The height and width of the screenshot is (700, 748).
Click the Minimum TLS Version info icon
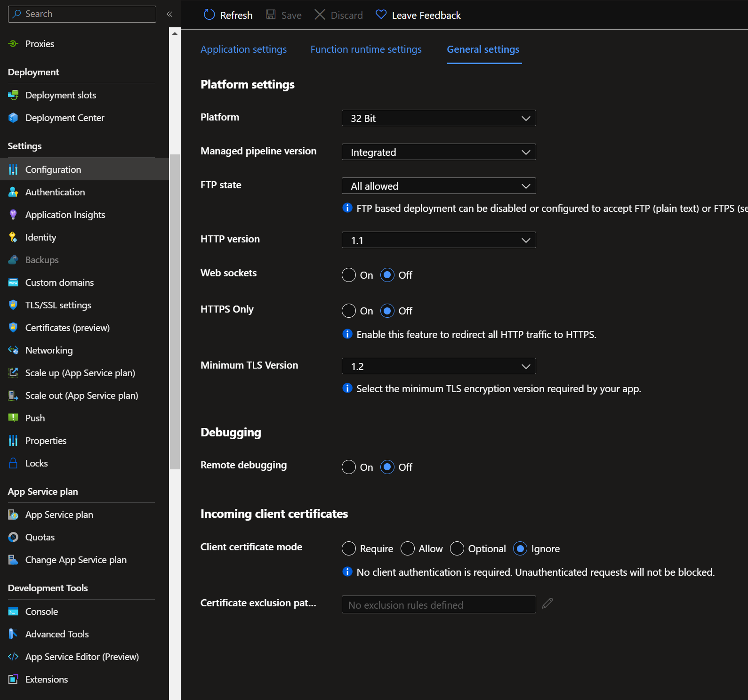(x=347, y=388)
